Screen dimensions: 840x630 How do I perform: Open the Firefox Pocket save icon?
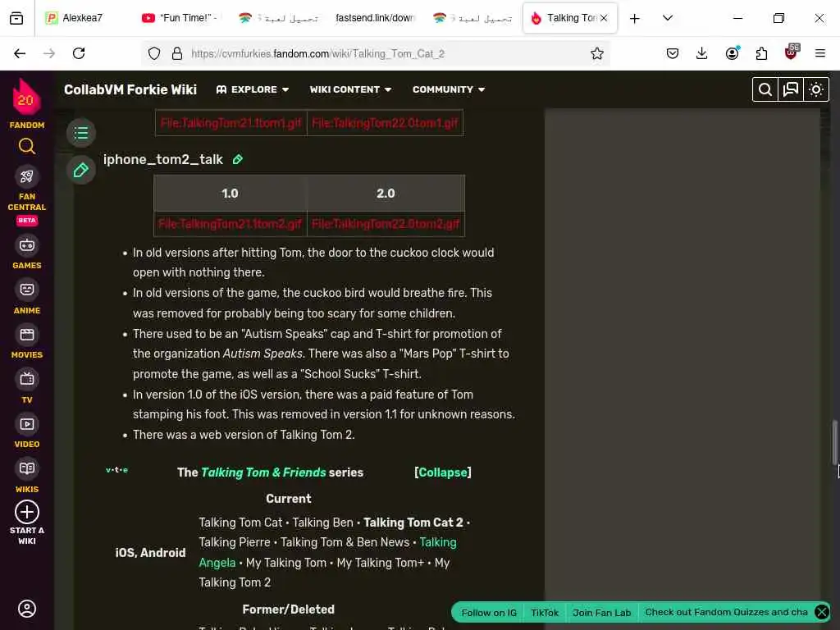[x=673, y=53]
